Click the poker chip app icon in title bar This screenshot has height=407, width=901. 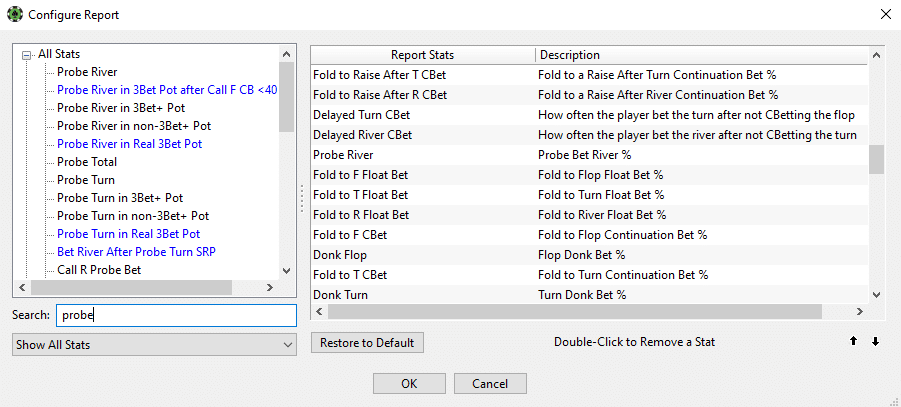click(x=14, y=14)
